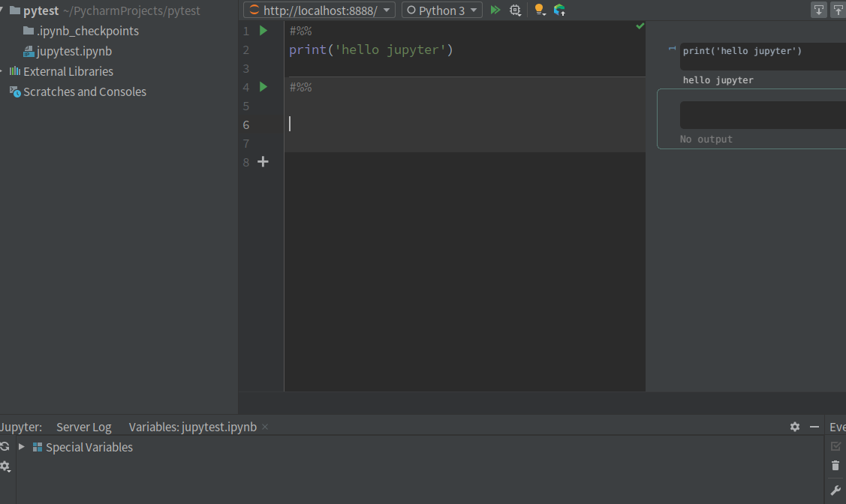The image size is (846, 504).
Task: Run the first cell via gutter arrow
Action: 263,31
